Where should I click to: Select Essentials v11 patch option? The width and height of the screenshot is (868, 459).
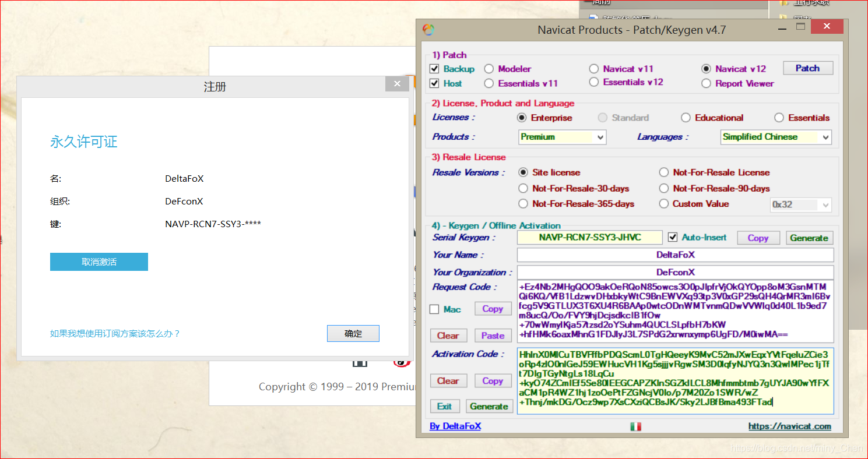pyautogui.click(x=489, y=83)
